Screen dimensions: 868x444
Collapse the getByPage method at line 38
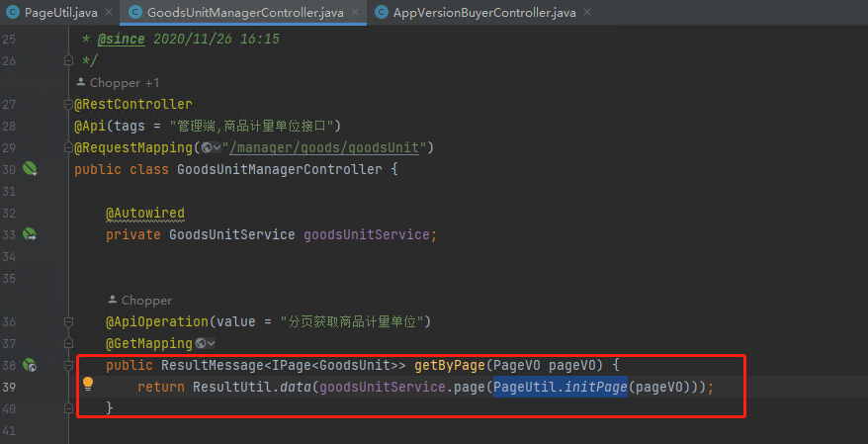pos(68,365)
